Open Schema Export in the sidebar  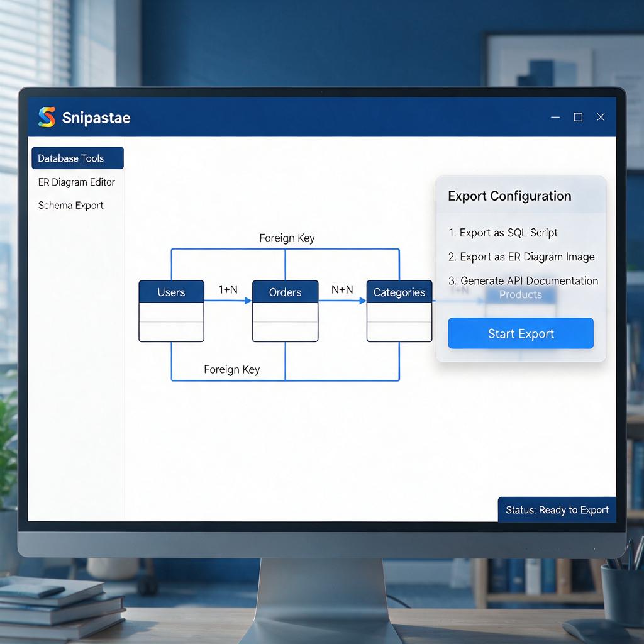point(70,206)
